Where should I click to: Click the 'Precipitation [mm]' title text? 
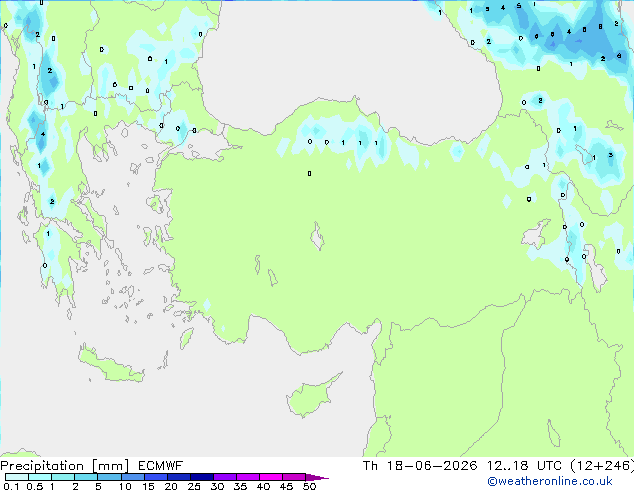pyautogui.click(x=65, y=466)
